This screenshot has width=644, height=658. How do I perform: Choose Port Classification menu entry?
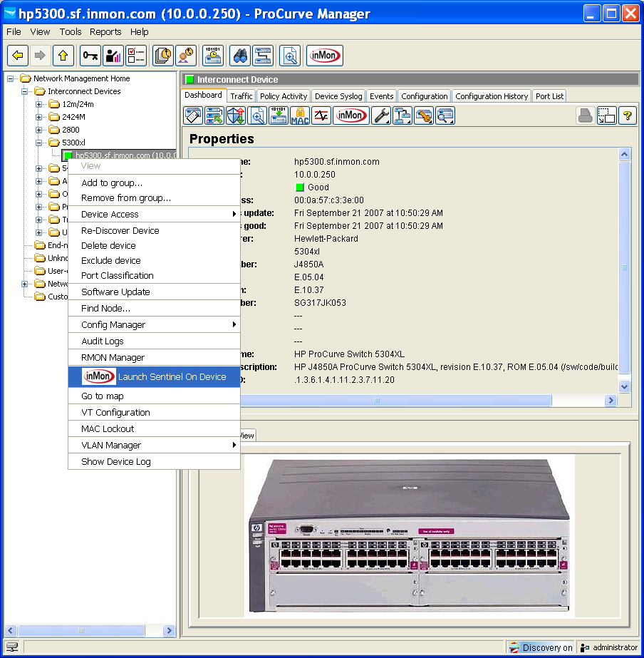coord(154,276)
